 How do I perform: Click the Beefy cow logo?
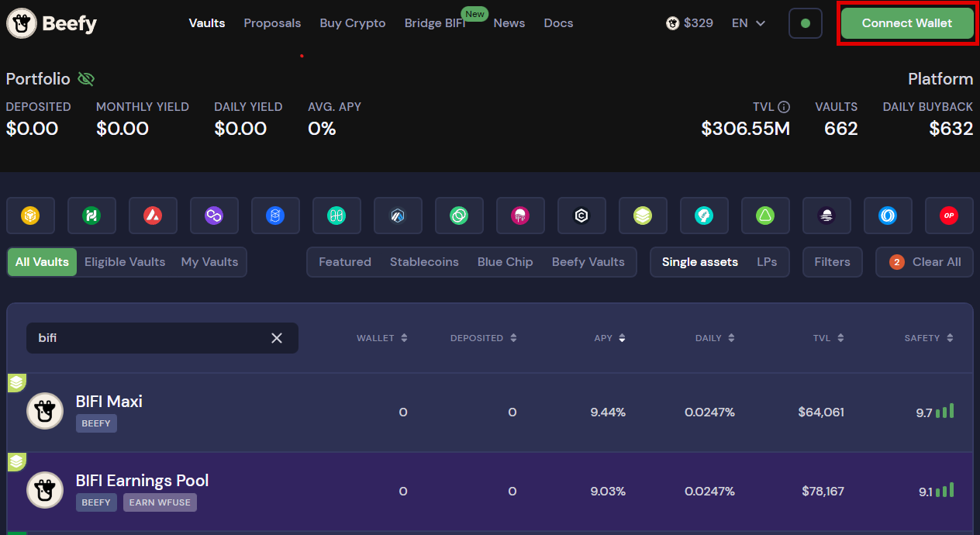coord(51,23)
